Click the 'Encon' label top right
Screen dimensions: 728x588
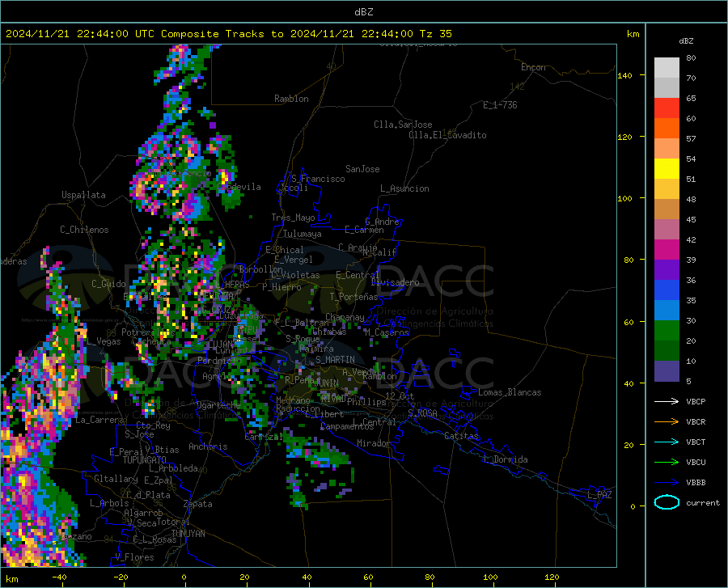click(533, 67)
